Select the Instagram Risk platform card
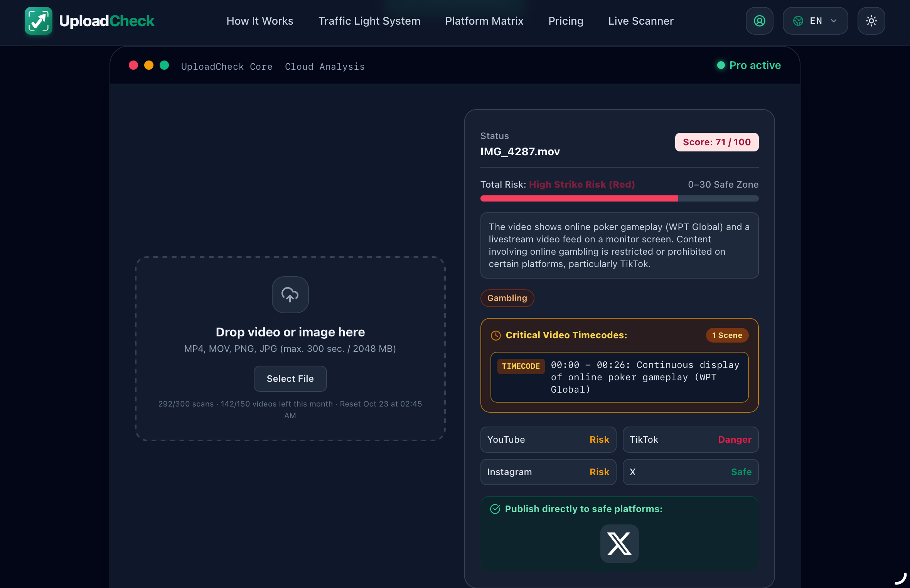The width and height of the screenshot is (910, 588). point(548,472)
